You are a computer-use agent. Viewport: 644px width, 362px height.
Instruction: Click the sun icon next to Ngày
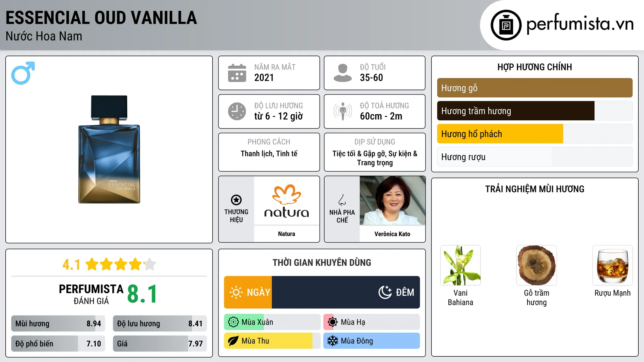coord(236,292)
